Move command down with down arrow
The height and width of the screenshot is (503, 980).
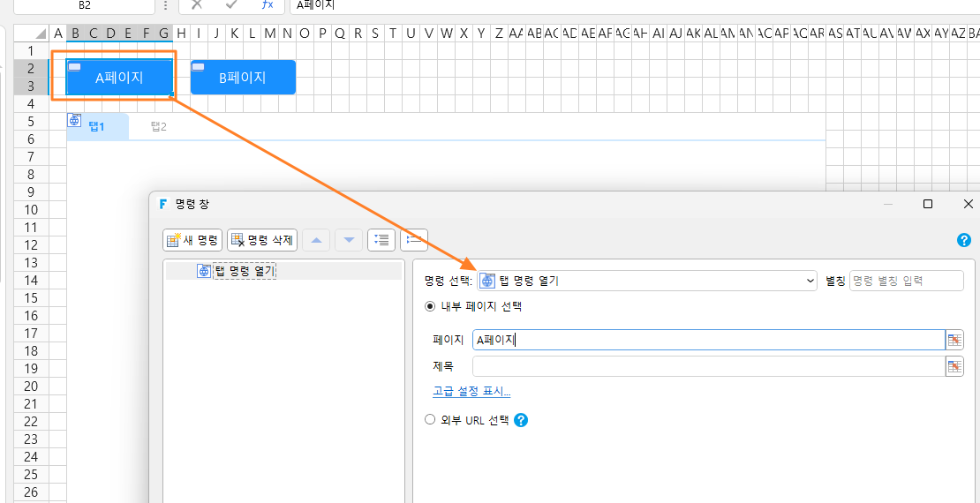[x=349, y=239]
